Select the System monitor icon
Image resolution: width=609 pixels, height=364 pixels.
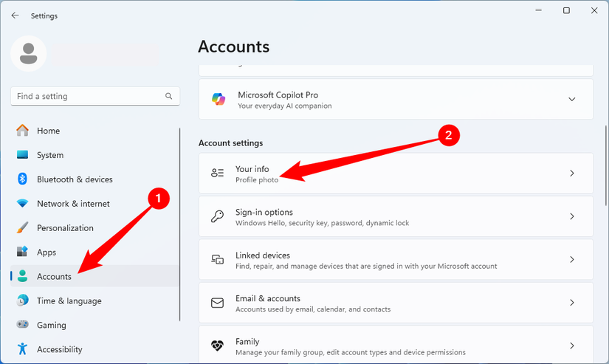click(x=23, y=154)
